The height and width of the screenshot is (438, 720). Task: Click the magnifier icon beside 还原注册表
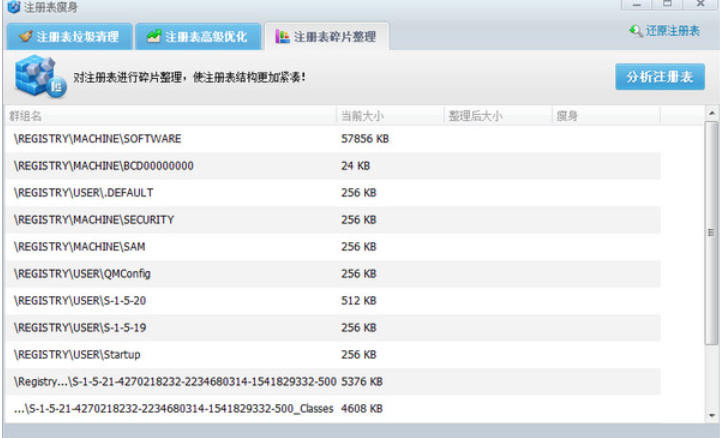click(x=636, y=32)
